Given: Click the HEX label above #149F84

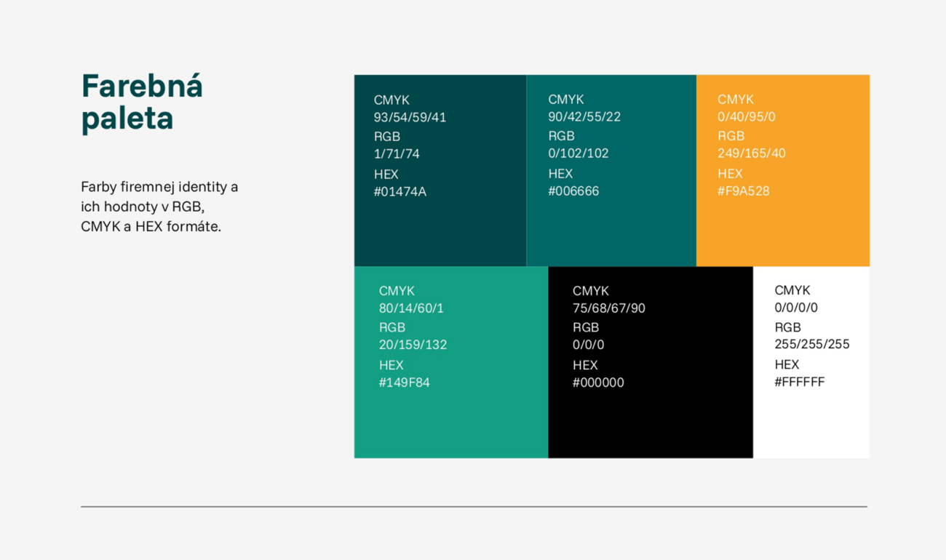Looking at the screenshot, I should [x=391, y=365].
